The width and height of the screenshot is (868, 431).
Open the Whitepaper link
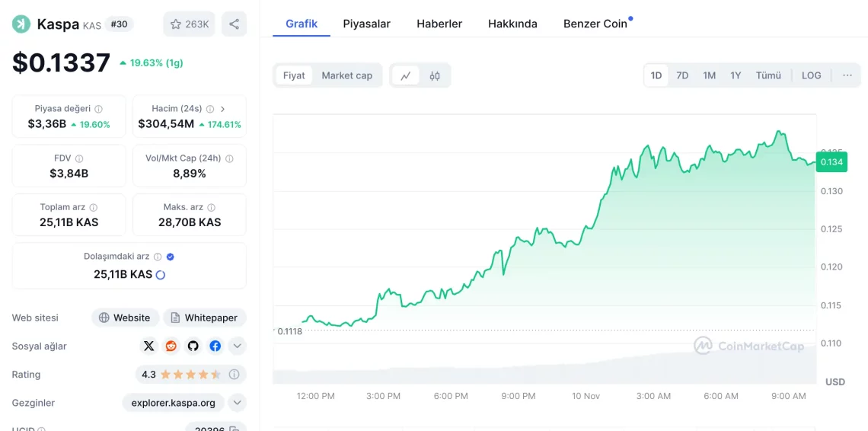pos(205,318)
